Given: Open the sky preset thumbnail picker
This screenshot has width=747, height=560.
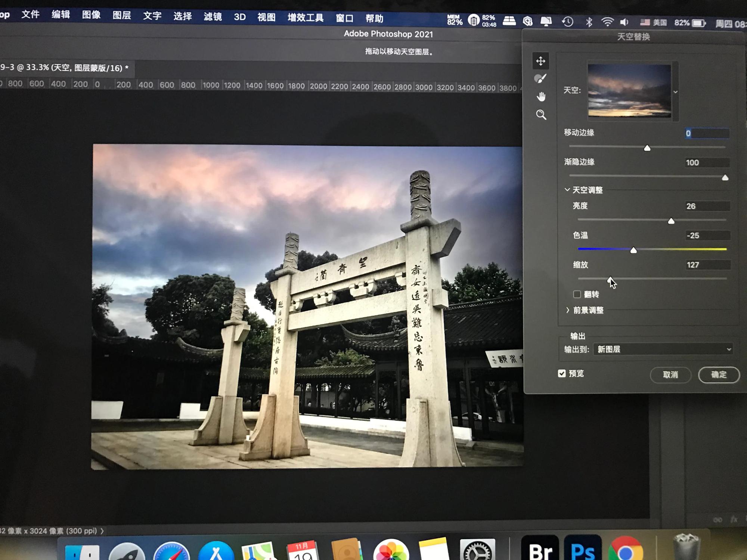Looking at the screenshot, I should point(629,91).
